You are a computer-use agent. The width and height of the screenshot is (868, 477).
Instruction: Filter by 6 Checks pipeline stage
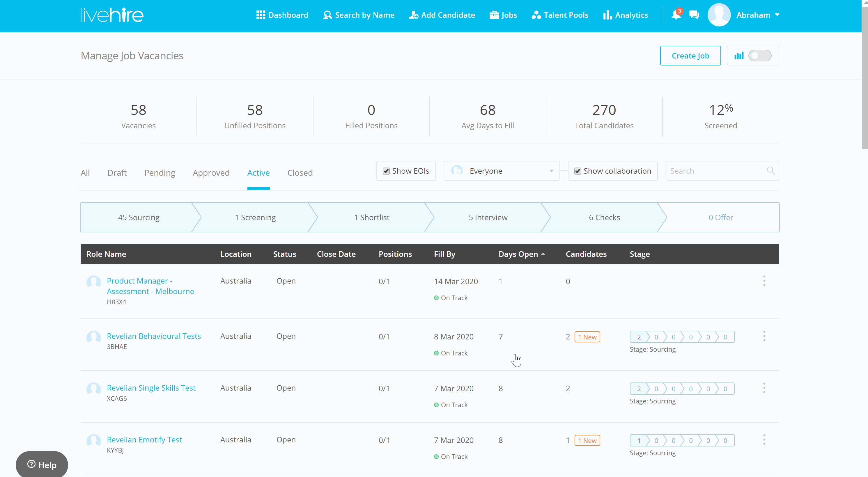click(604, 217)
